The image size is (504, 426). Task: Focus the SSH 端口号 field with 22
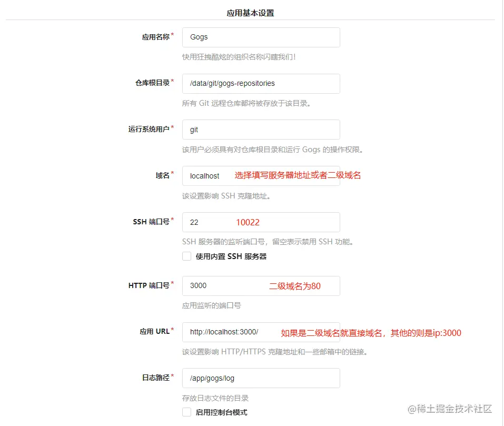(261, 222)
